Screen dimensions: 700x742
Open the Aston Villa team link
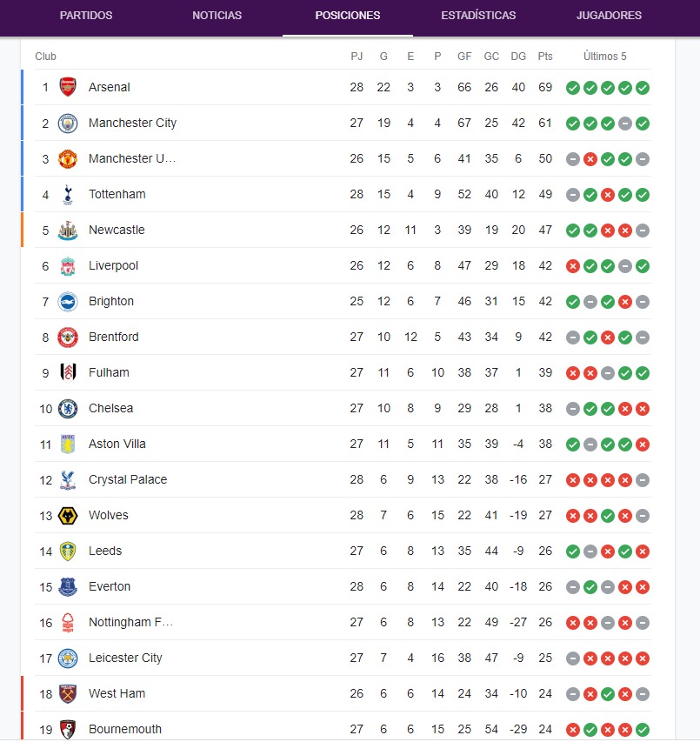[x=117, y=444]
